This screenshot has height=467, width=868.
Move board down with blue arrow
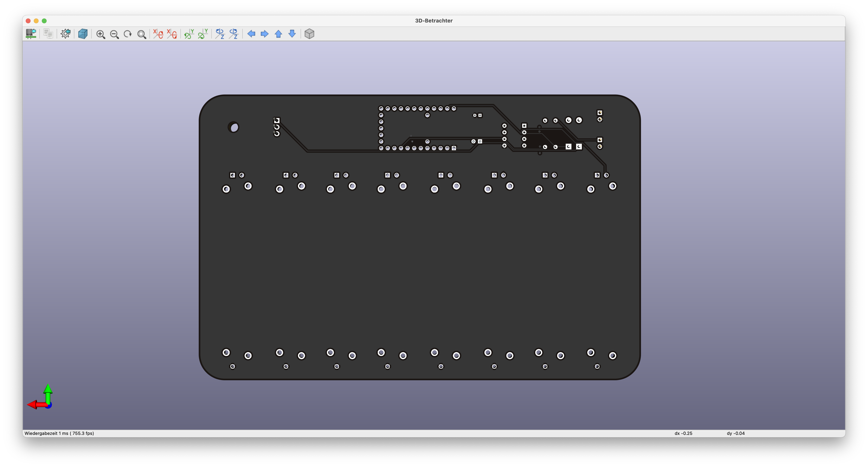tap(292, 34)
